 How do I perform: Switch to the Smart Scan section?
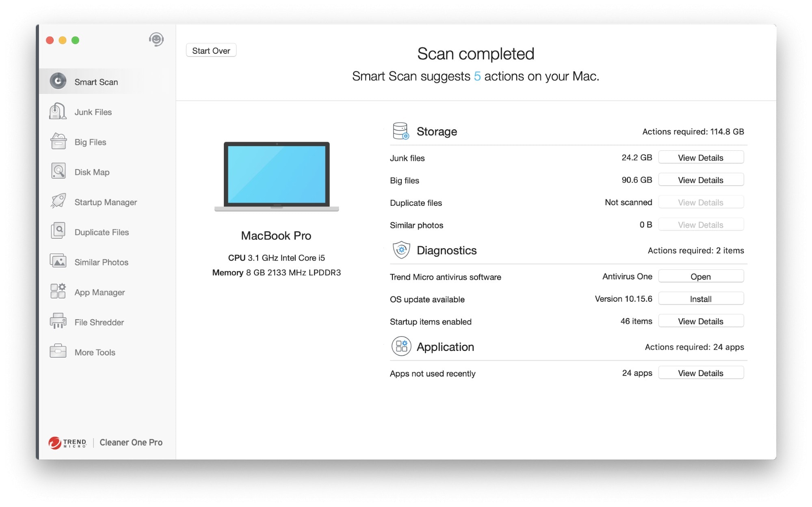pos(96,82)
